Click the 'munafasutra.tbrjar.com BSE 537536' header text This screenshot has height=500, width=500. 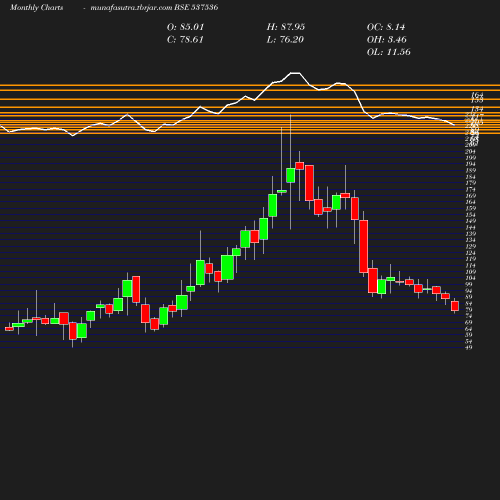tap(154, 7)
